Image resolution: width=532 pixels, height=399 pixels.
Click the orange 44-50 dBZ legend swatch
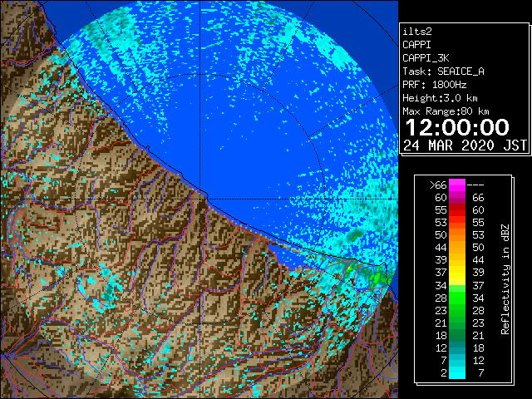point(457,248)
